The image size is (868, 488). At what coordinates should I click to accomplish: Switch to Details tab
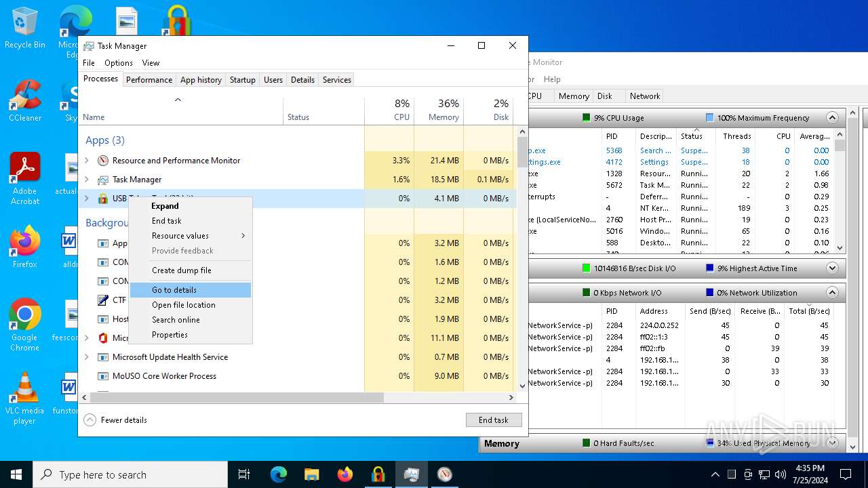(302, 80)
